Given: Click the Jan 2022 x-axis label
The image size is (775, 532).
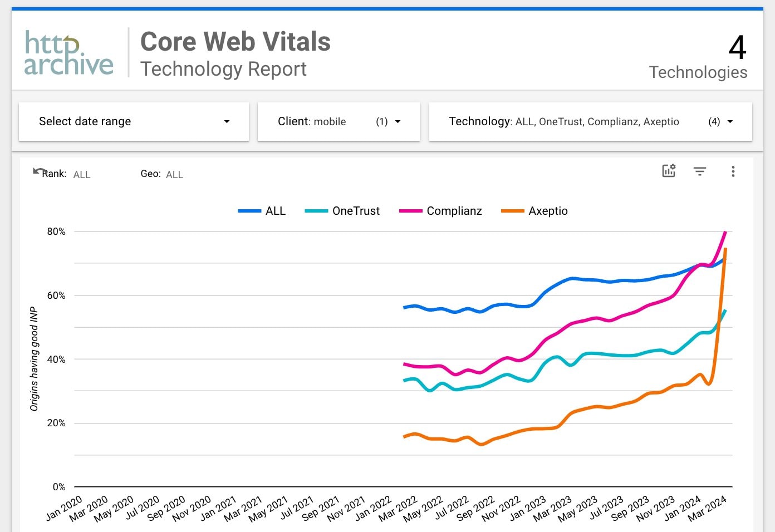Looking at the screenshot, I should point(373,508).
